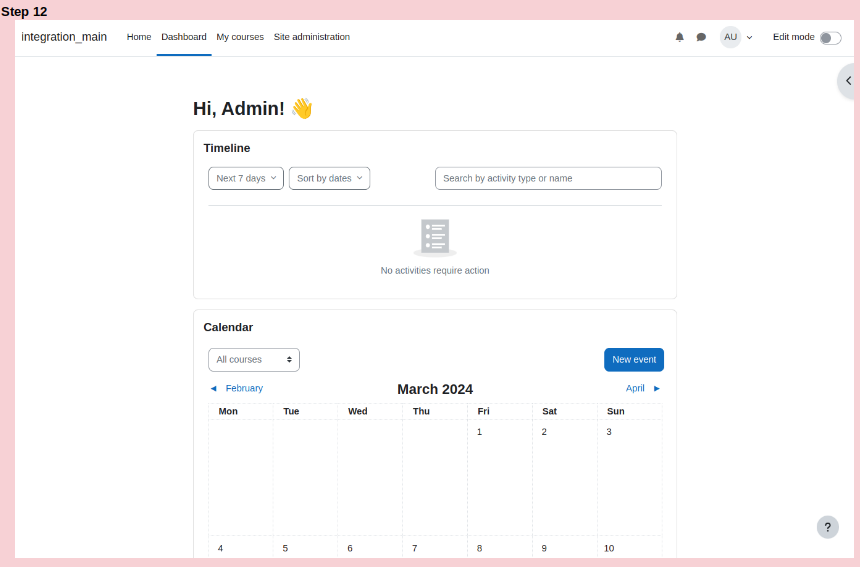The width and height of the screenshot is (860, 567).
Task: Click the previous month arrow icon
Action: (x=213, y=388)
